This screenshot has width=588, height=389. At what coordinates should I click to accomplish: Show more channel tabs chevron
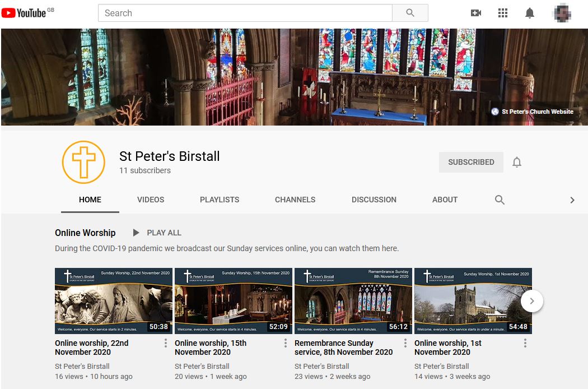pos(572,200)
